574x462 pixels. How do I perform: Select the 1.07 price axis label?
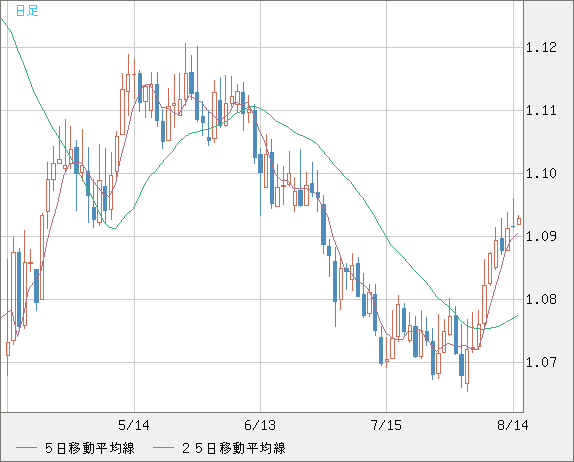[541, 362]
